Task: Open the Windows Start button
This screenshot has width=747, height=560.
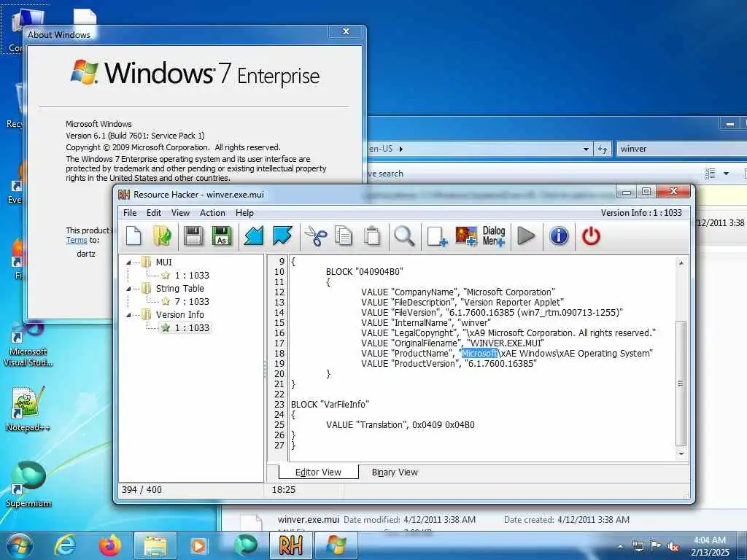Action: [x=20, y=545]
